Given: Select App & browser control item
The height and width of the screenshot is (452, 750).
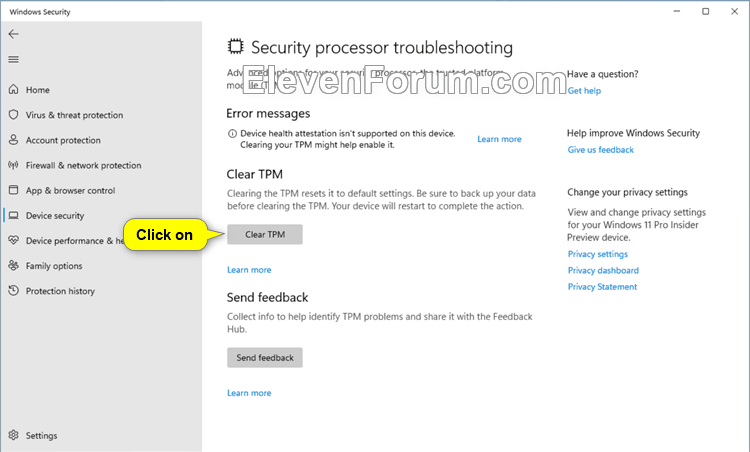Looking at the screenshot, I should [70, 190].
